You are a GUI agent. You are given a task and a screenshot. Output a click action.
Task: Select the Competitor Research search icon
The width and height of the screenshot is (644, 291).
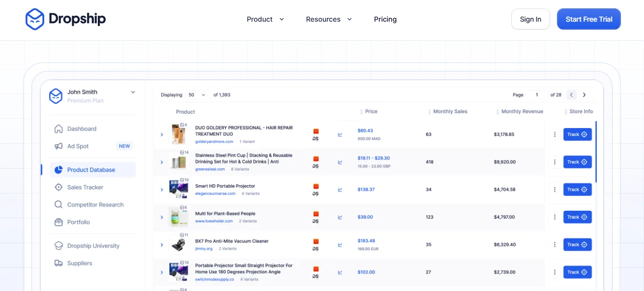click(59, 204)
